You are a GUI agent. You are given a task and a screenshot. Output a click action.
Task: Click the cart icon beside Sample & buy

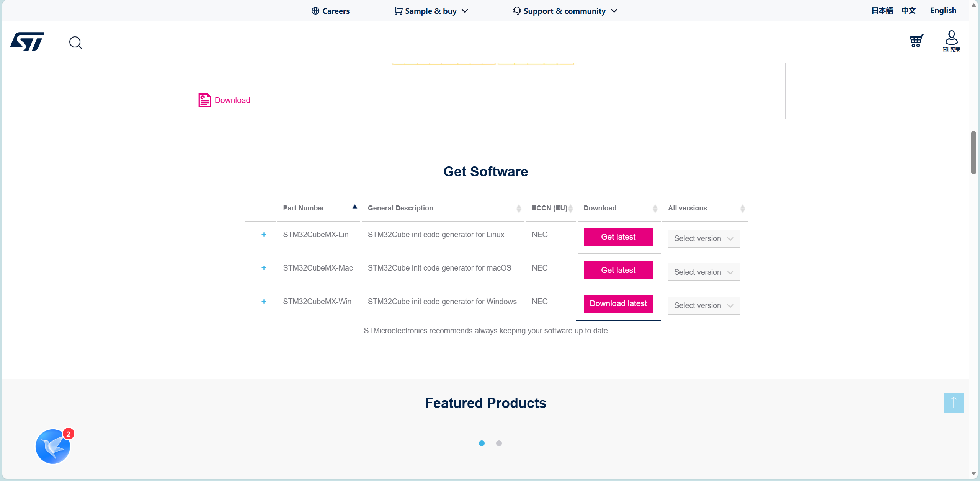click(399, 11)
